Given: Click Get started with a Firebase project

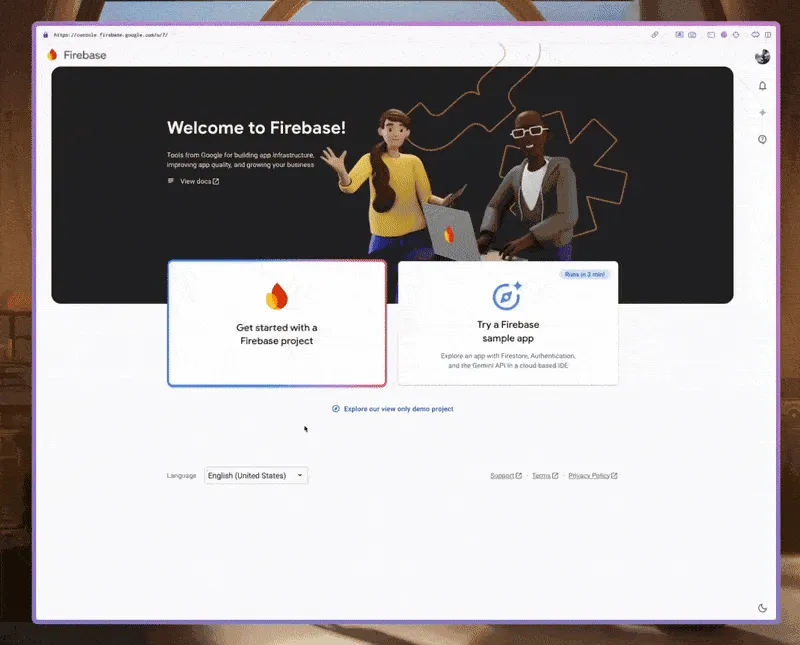Looking at the screenshot, I should coord(277,323).
